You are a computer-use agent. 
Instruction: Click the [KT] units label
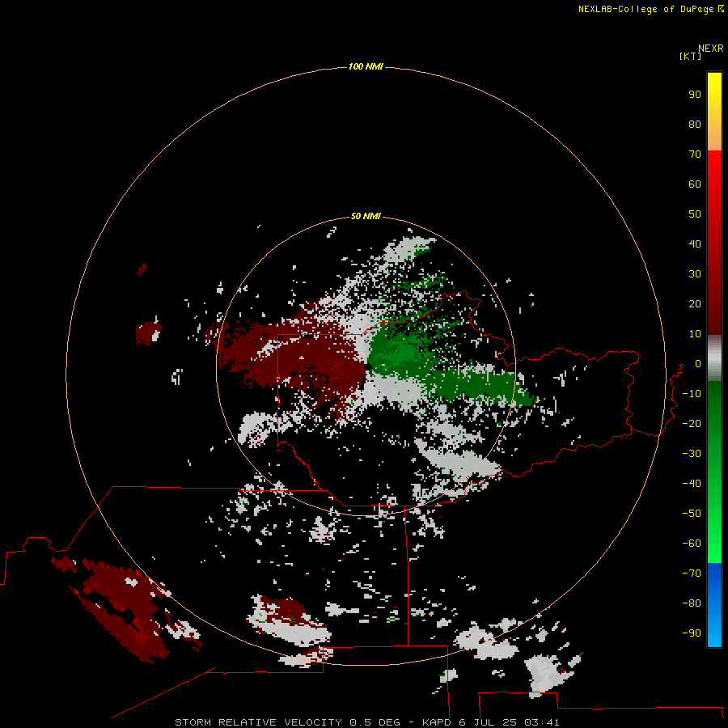690,57
